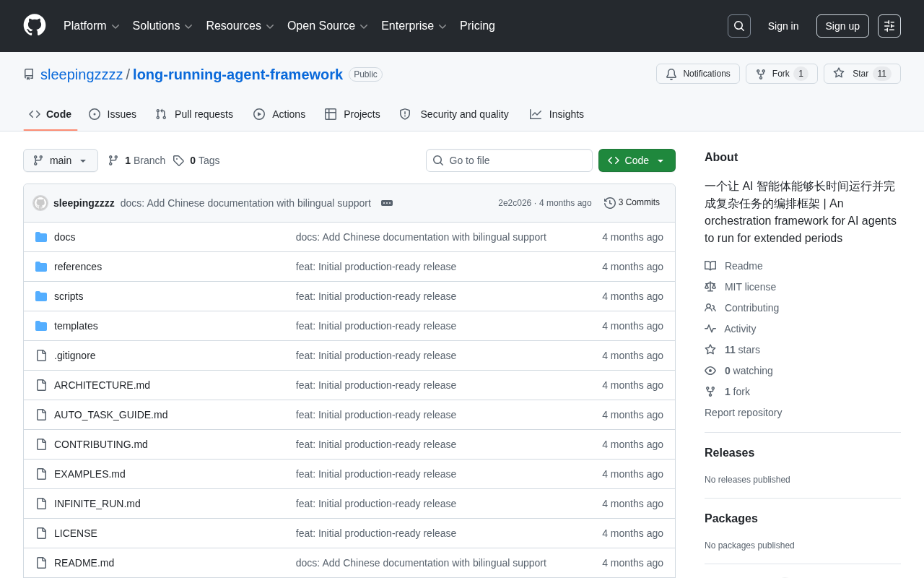Open the sleepingzzzz owner link
The width and height of the screenshot is (924, 578).
(82, 74)
